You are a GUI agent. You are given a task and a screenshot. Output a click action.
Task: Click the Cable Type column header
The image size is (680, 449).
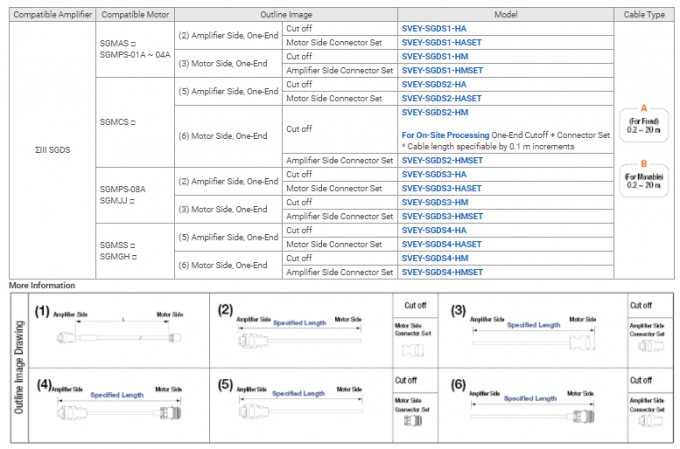coord(643,13)
